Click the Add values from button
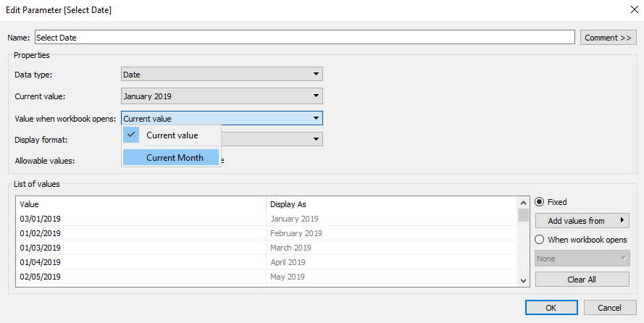Viewport: 644px width, 323px height. (x=582, y=221)
